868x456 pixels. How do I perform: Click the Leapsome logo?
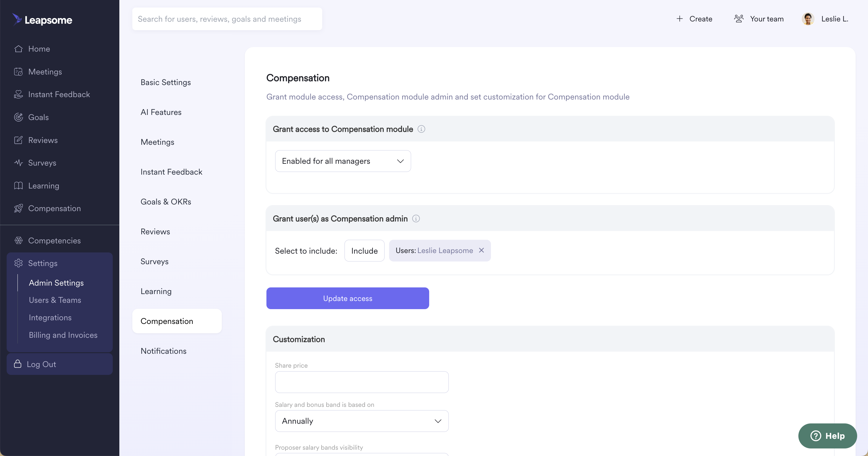(42, 20)
